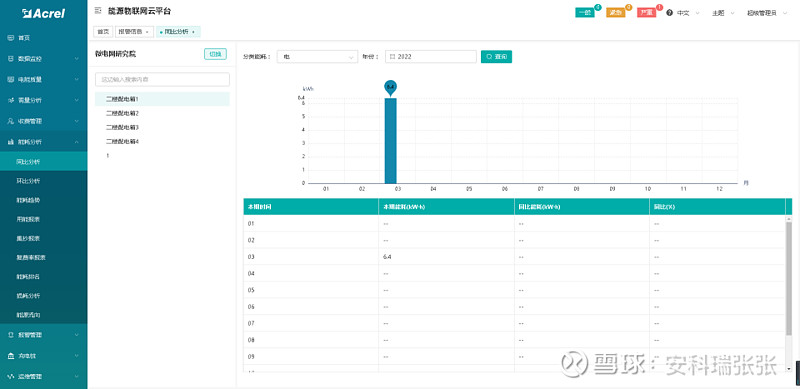
Task: Open the calendar icon in year field
Action: point(392,57)
